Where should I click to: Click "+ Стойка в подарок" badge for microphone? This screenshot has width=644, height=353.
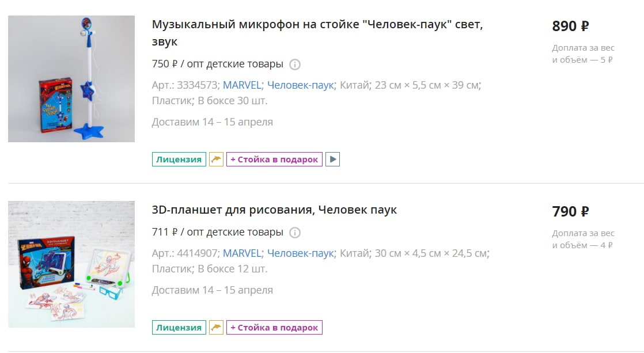[274, 160]
